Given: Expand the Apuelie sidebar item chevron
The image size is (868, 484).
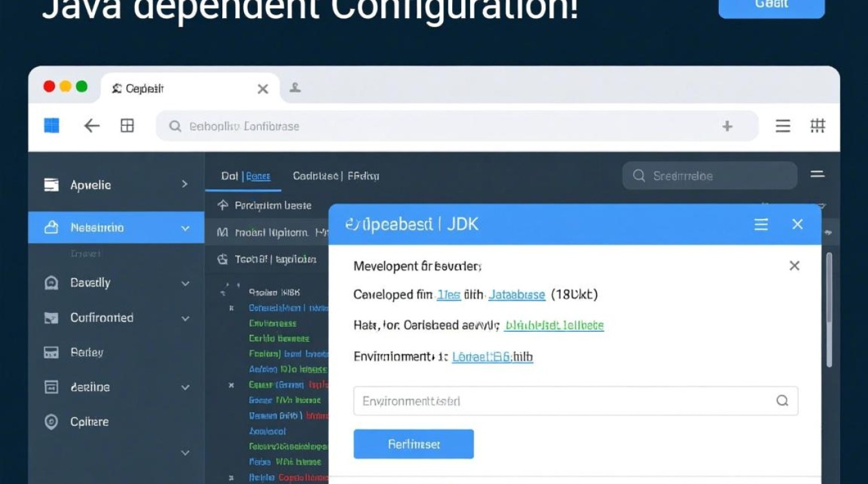Looking at the screenshot, I should pyautogui.click(x=185, y=185).
